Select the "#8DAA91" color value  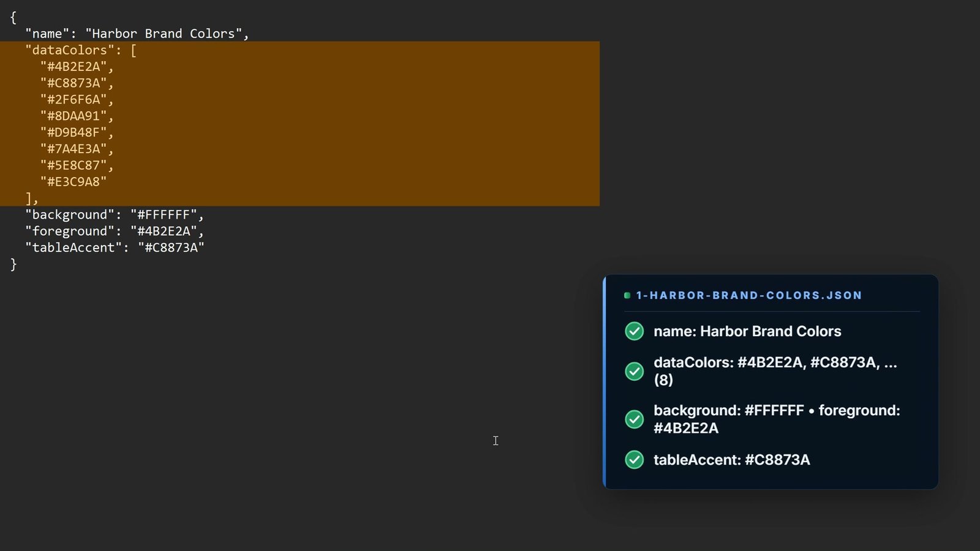(73, 116)
